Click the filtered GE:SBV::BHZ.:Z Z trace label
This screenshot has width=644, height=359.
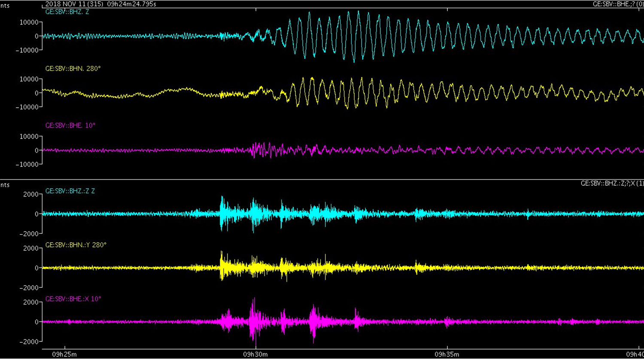(70, 191)
